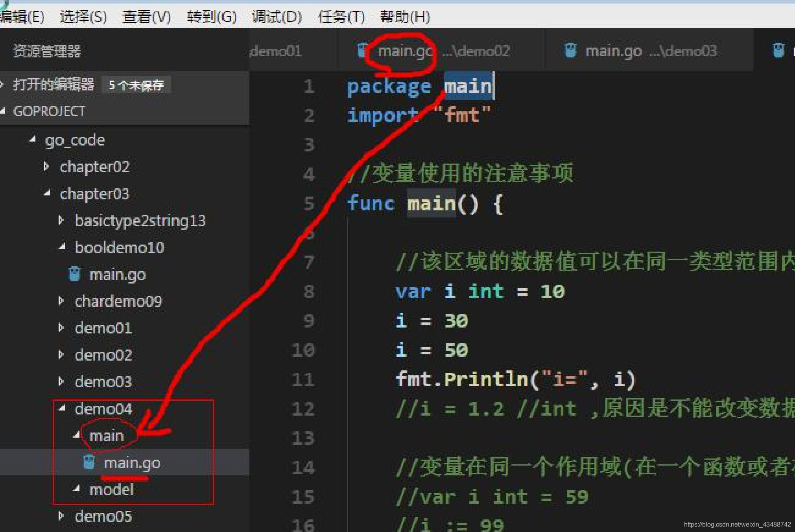This screenshot has height=532, width=795.
Task: Open the 查看(V) view menu
Action: click(x=146, y=17)
